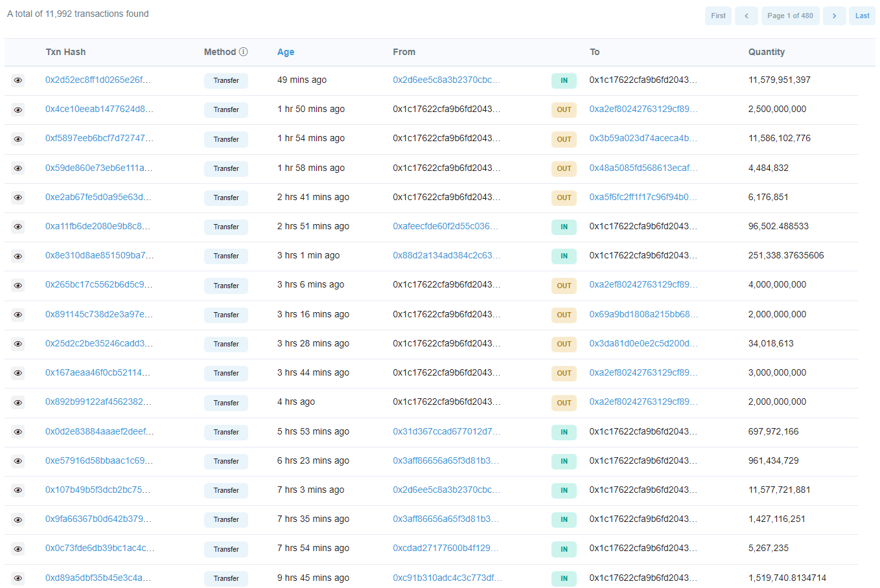Viewport: 880px width, 588px height.
Task: Click the Quantity column header
Action: (x=766, y=52)
